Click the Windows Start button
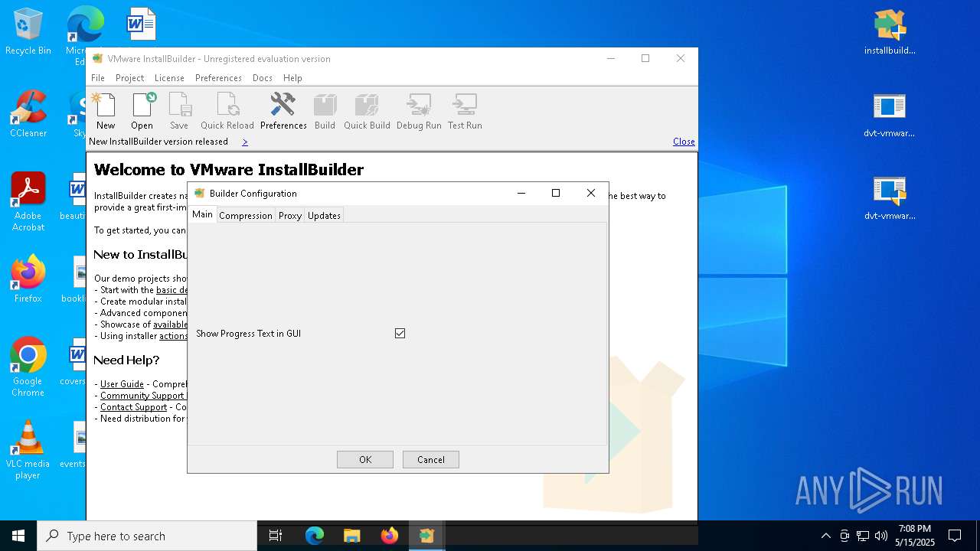This screenshot has height=551, width=980. [18, 536]
